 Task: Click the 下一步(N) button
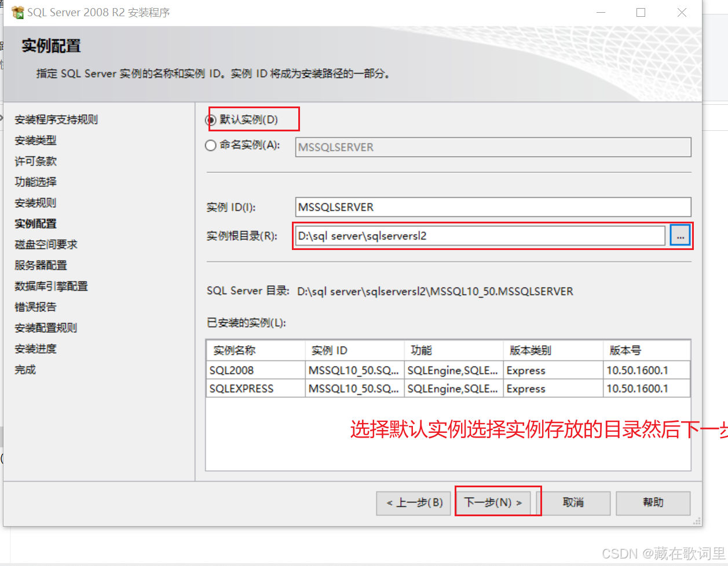tap(493, 502)
